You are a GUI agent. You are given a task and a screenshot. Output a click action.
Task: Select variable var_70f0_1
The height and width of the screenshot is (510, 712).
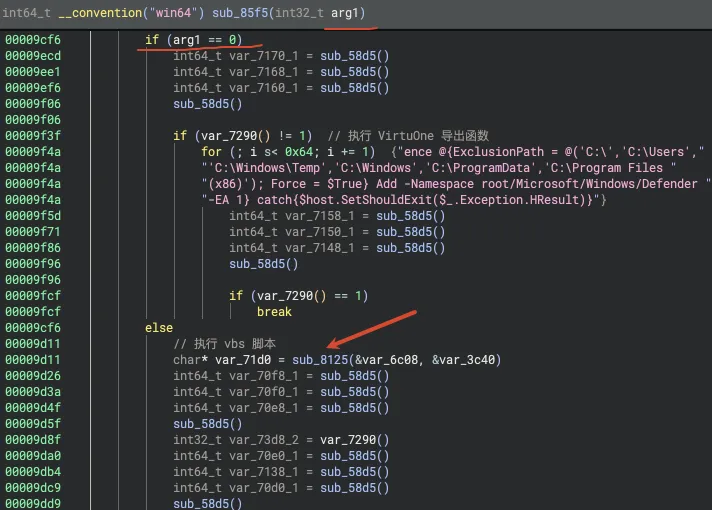click(x=264, y=391)
